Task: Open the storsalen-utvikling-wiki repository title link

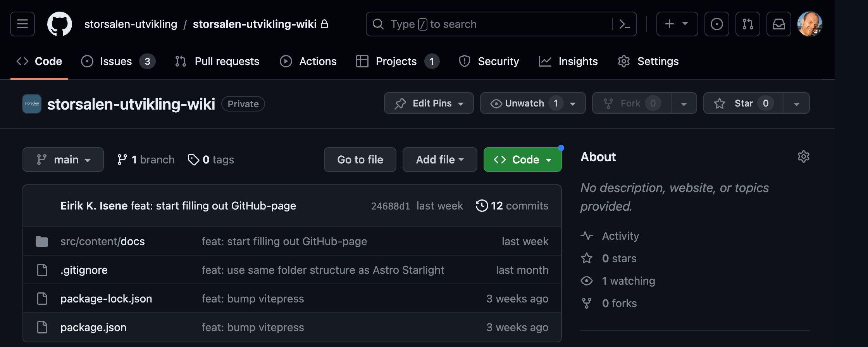Action: pos(131,104)
